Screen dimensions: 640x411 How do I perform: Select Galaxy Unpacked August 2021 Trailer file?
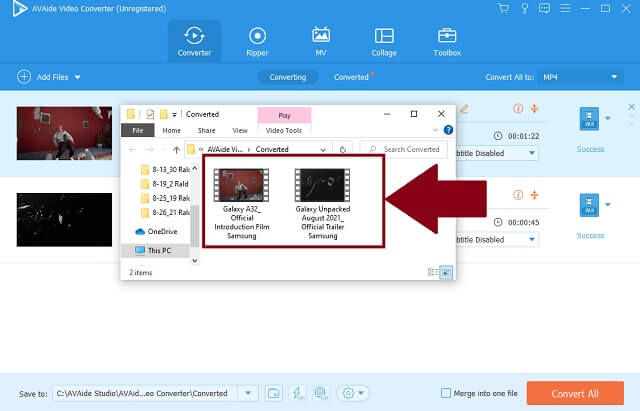[x=322, y=204]
